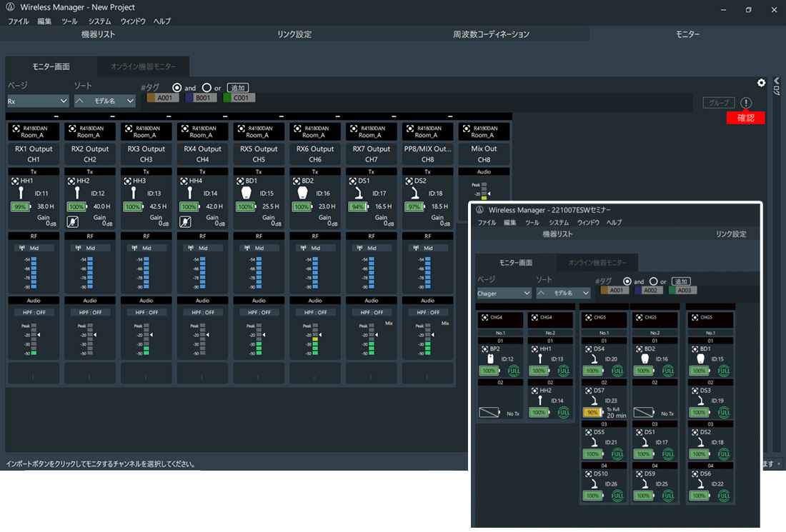Click 追加 button in 221007ESW window

681,281
